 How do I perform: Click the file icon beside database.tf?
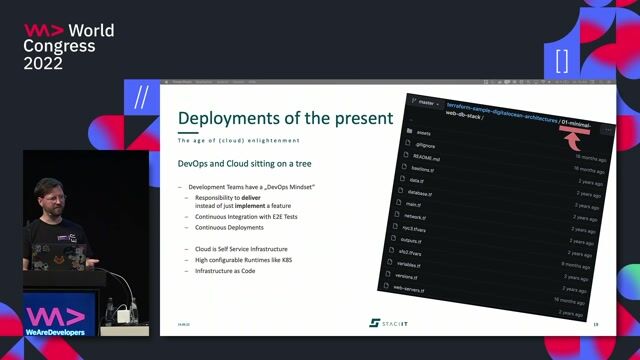[400, 190]
